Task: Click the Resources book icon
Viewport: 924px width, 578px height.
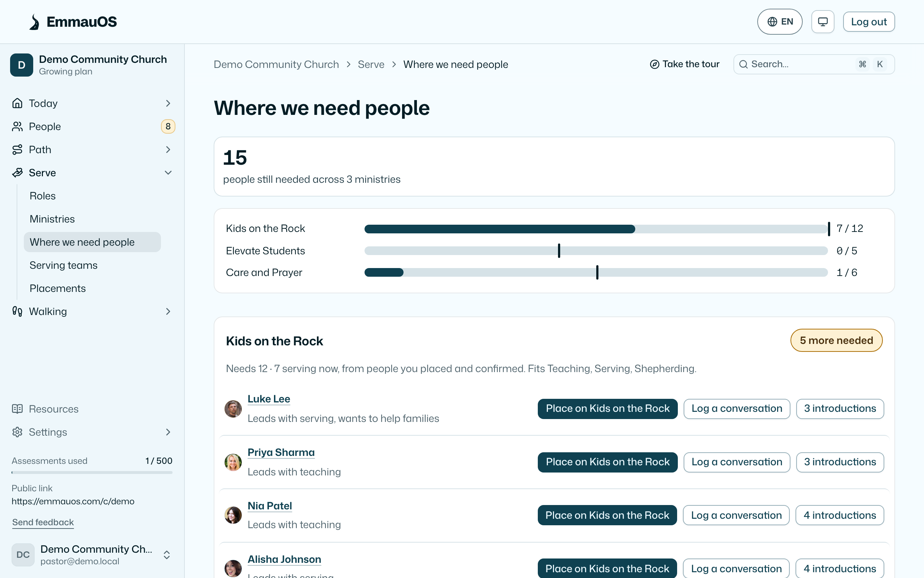Action: (x=17, y=409)
